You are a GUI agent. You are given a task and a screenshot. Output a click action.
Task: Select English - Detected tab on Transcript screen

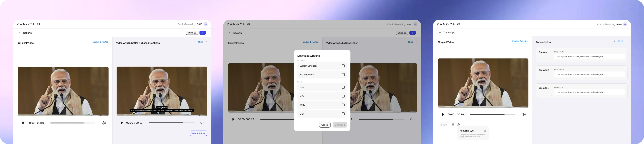520,41
